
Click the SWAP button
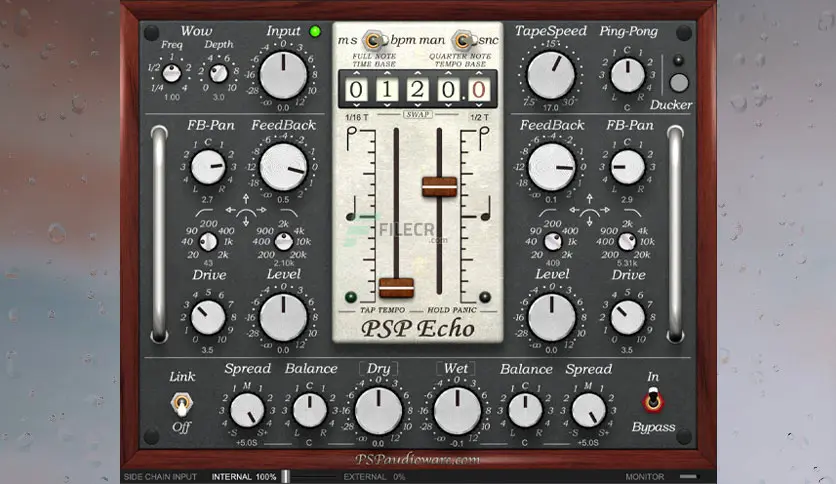[417, 115]
